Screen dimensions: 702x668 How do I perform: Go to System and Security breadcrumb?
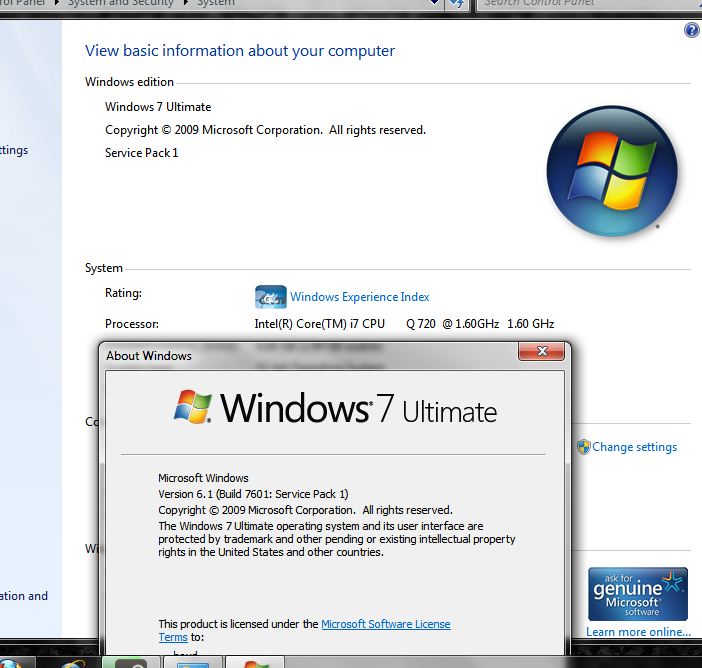coord(121,3)
